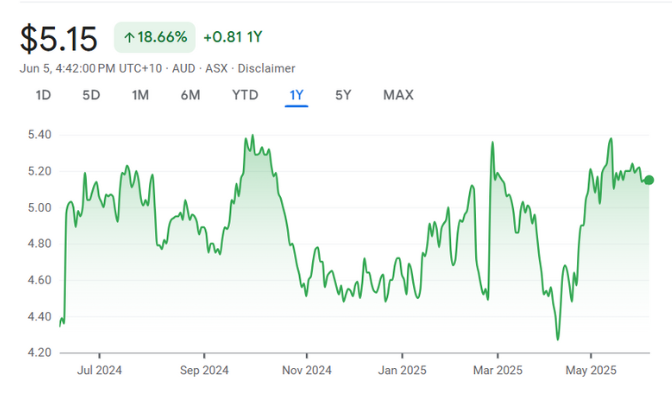Screen dimensions: 672x400
Task: Display the MAX range chart
Action: pos(398,95)
